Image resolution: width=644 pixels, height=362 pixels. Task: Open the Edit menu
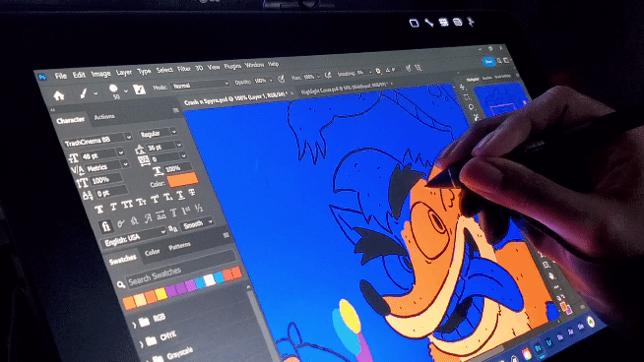pyautogui.click(x=79, y=75)
